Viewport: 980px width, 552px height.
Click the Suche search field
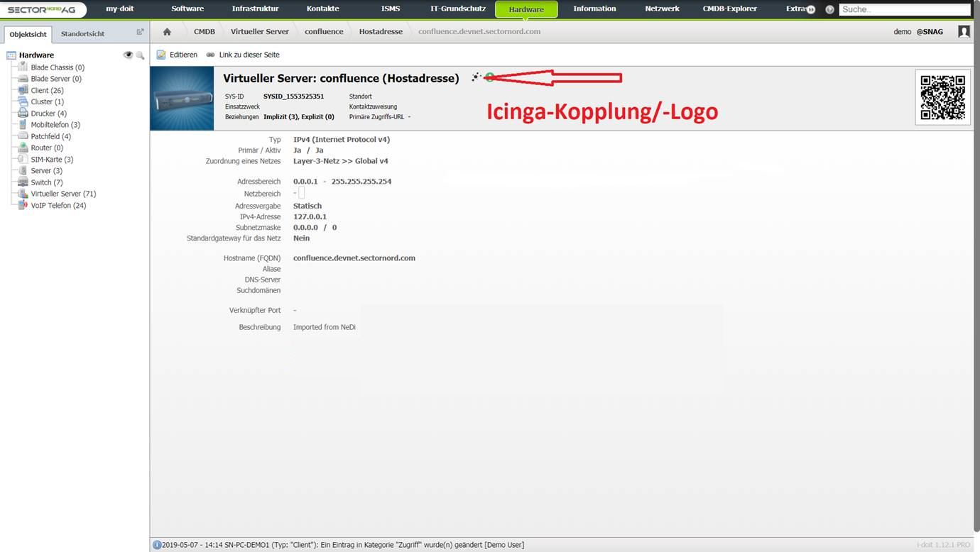pos(904,10)
